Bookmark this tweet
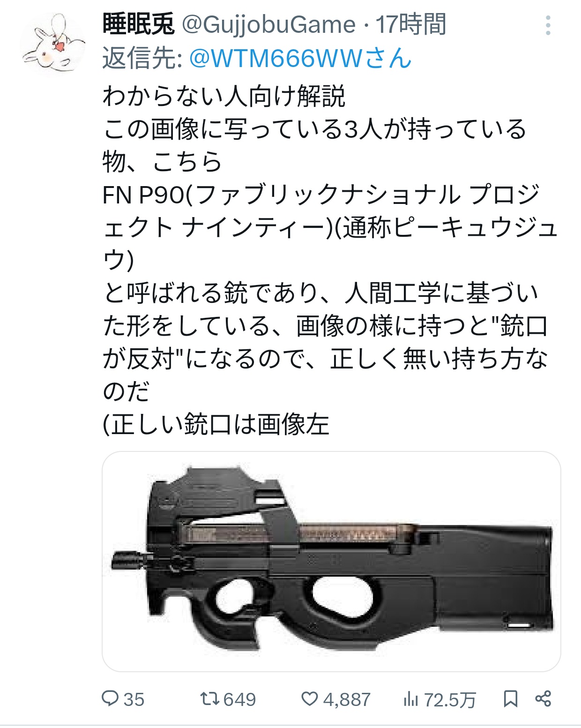The image size is (581, 728). [510, 699]
